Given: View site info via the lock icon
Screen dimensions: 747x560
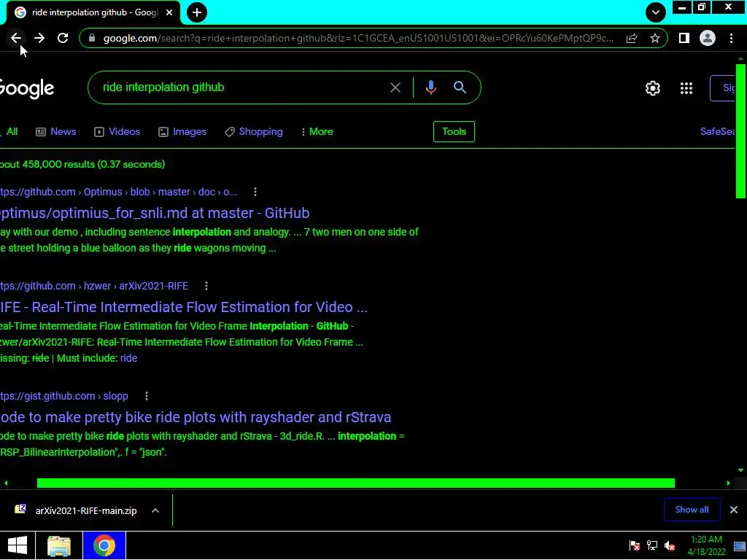Looking at the screenshot, I should 93,38.
